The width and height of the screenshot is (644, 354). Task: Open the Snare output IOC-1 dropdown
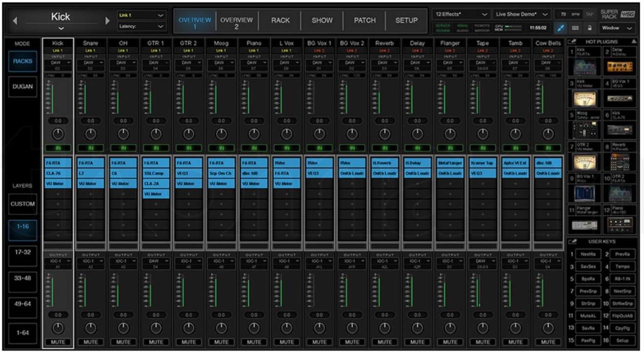[90, 261]
